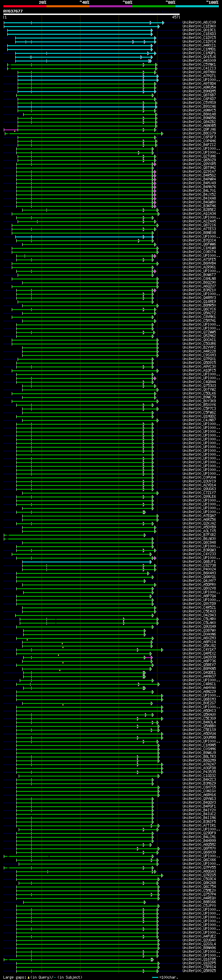Select hit label UniRef100_A5DYB9
The height and width of the screenshot is (980, 222).
click(199, 527)
